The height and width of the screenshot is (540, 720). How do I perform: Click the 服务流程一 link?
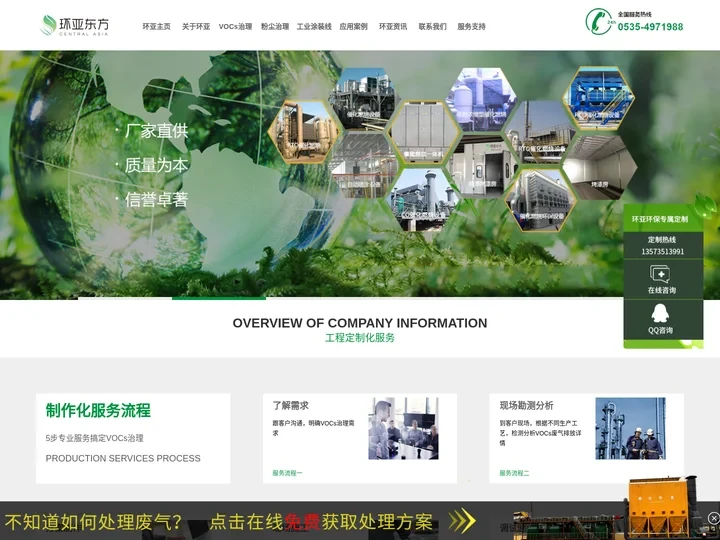(287, 473)
